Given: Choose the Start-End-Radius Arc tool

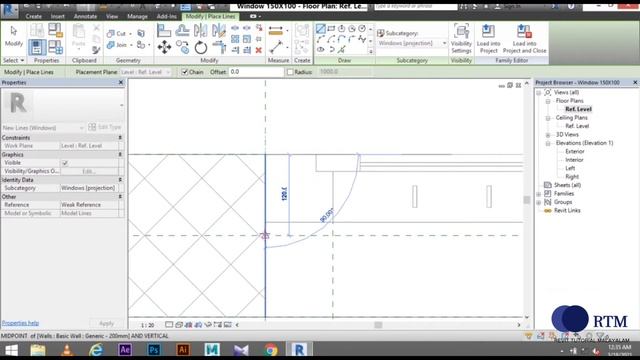Looking at the screenshot, I should click(320, 39).
